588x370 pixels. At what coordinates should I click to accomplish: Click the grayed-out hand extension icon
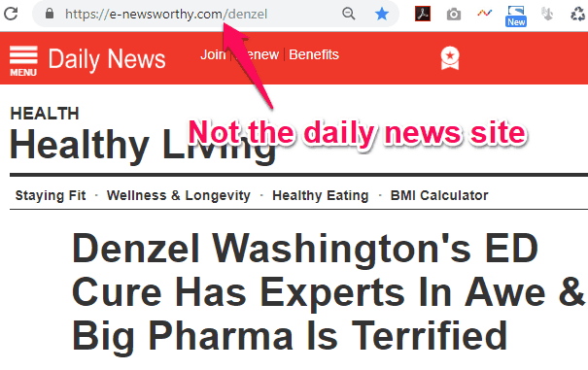[x=547, y=14]
